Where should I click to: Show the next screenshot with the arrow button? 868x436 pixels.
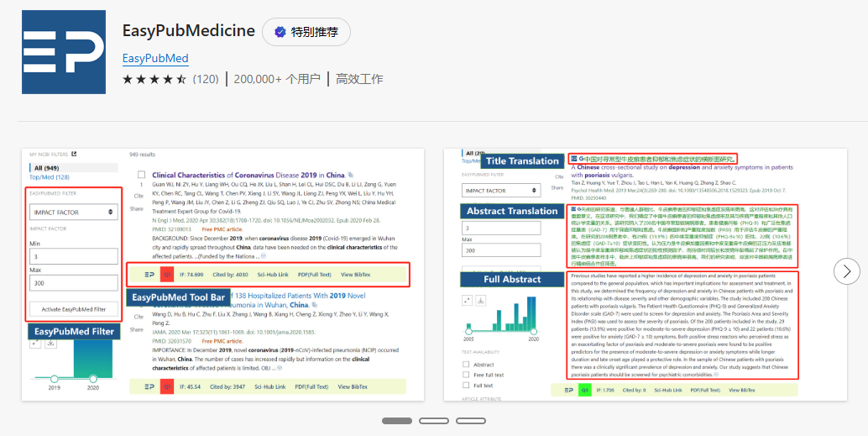[846, 271]
